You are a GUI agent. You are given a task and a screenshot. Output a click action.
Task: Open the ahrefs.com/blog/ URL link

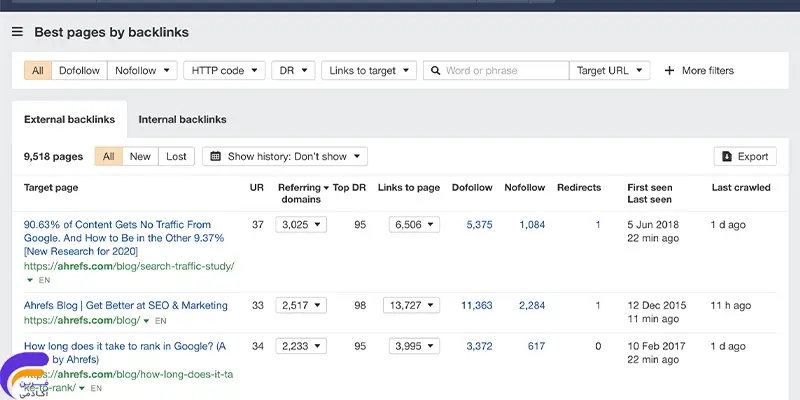click(x=82, y=321)
